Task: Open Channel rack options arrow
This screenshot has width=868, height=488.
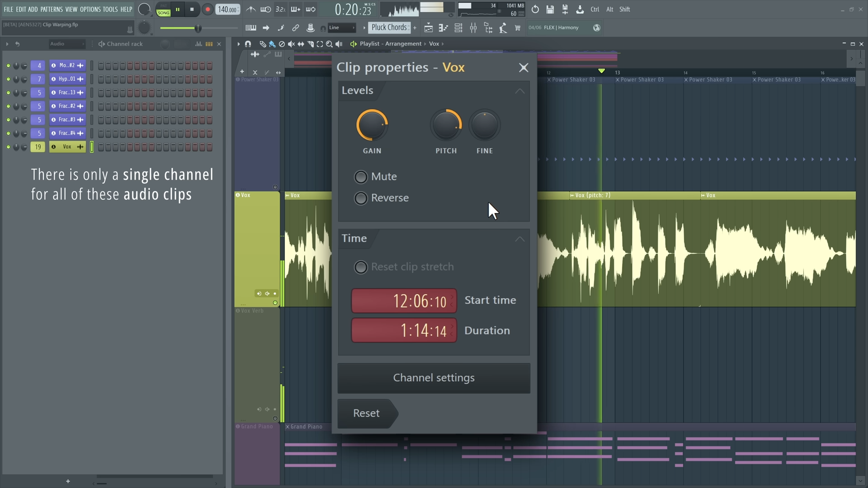Action: pyautogui.click(x=7, y=44)
